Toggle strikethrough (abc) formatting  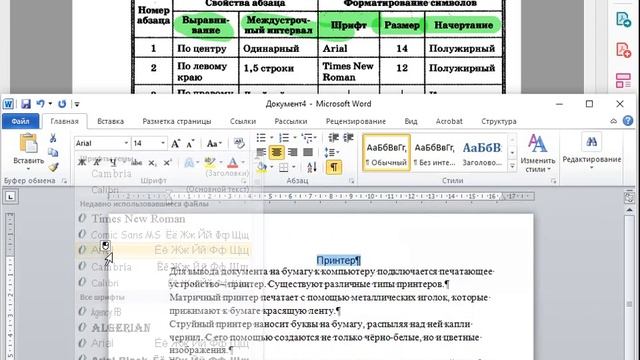point(137,163)
